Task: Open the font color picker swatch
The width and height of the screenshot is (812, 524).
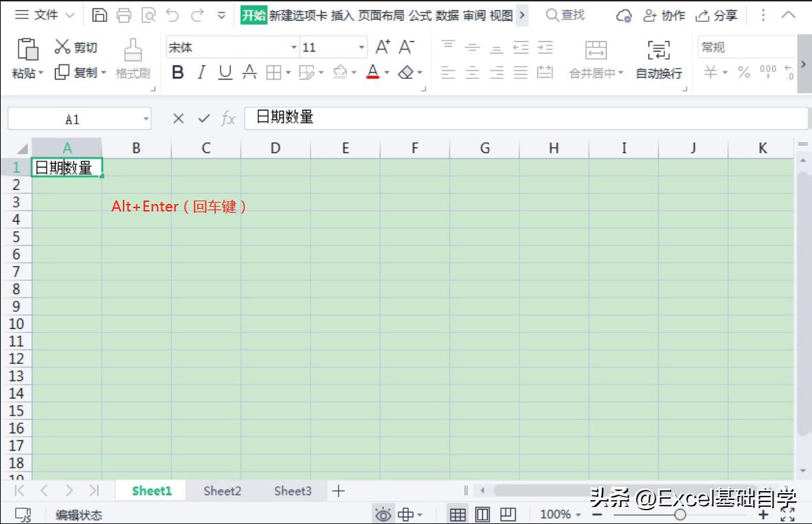Action: point(373,72)
